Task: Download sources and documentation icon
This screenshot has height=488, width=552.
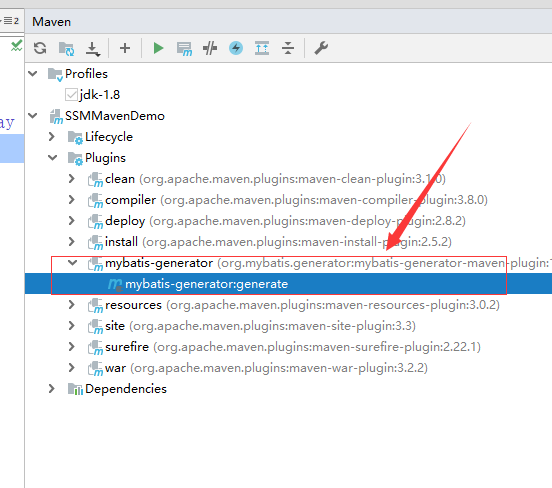Action: point(93,49)
